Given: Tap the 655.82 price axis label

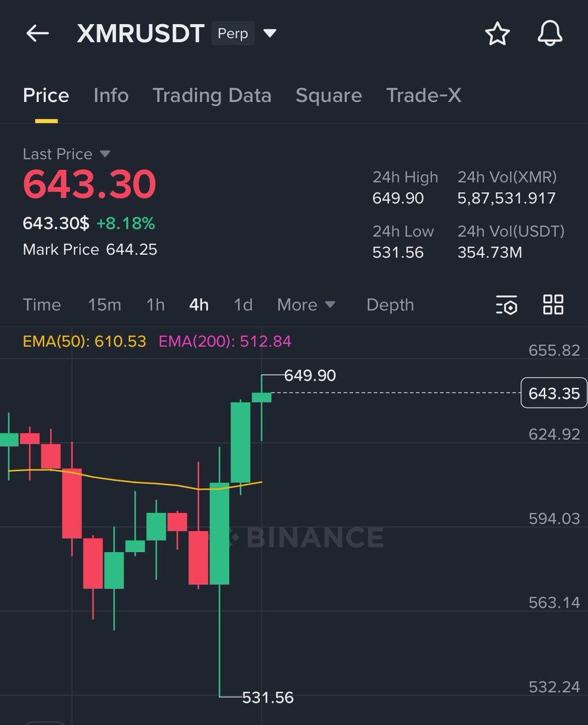Looking at the screenshot, I should 554,350.
